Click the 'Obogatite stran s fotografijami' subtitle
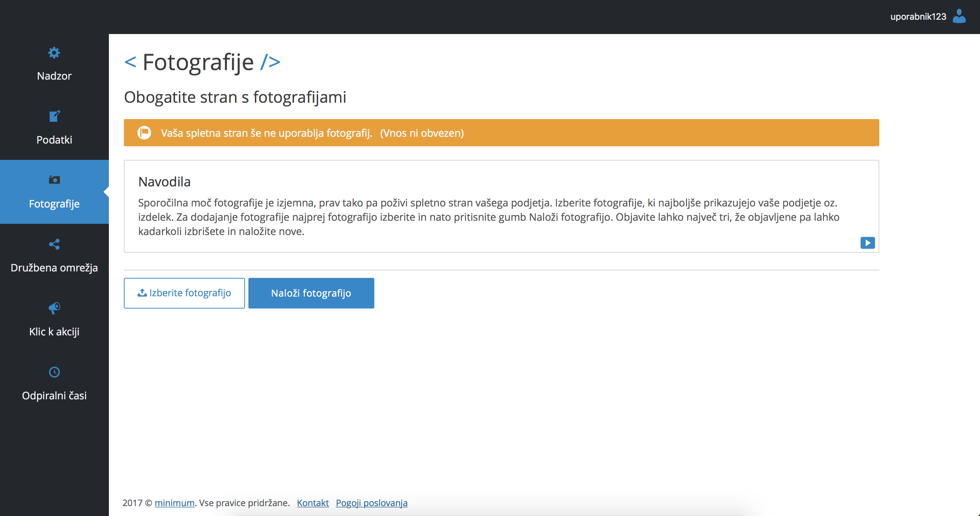This screenshot has height=516, width=980. [235, 97]
